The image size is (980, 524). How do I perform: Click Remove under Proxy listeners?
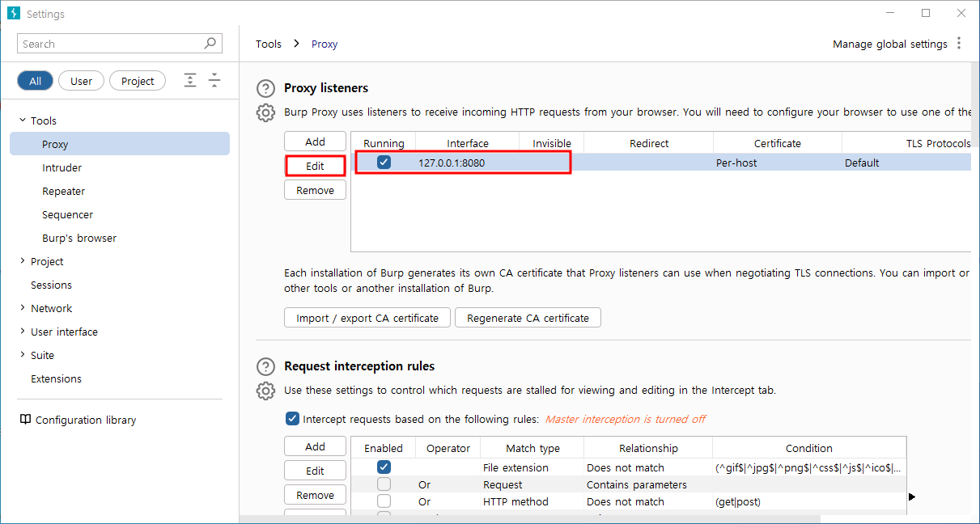click(315, 190)
